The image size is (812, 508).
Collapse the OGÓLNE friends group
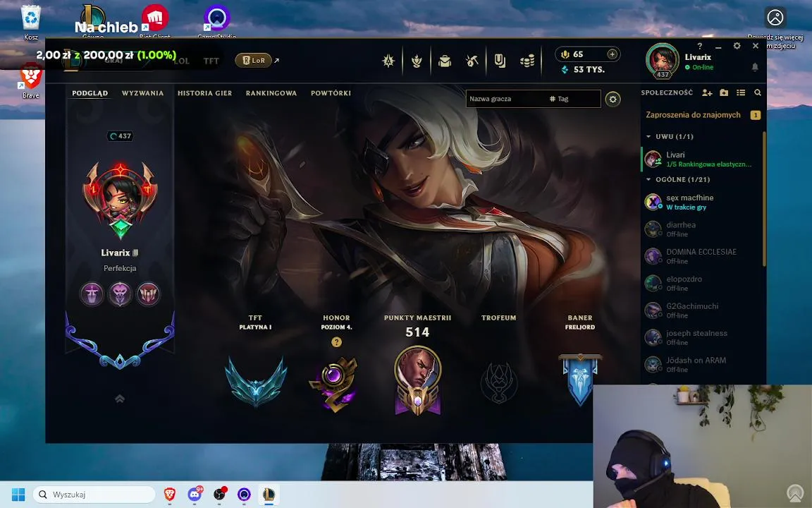pos(648,179)
